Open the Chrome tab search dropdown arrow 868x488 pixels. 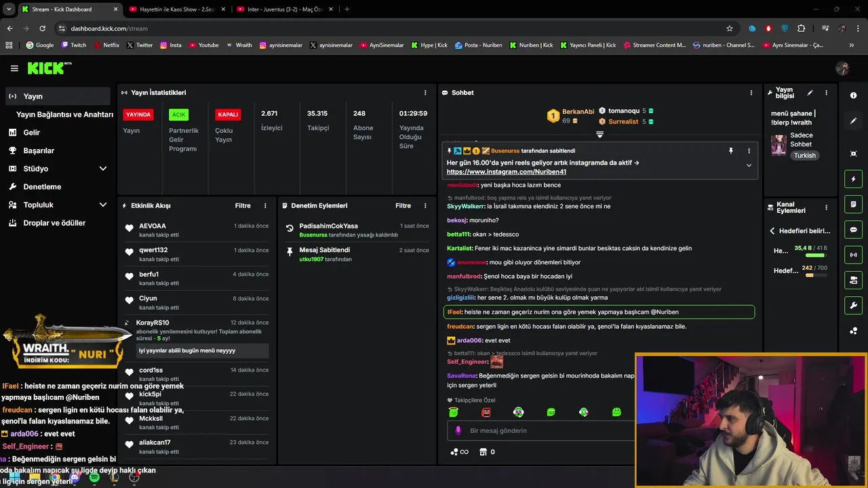9,9
